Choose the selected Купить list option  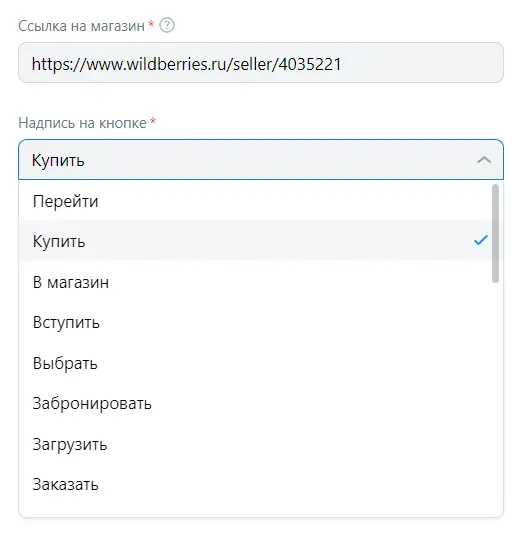(x=255, y=241)
